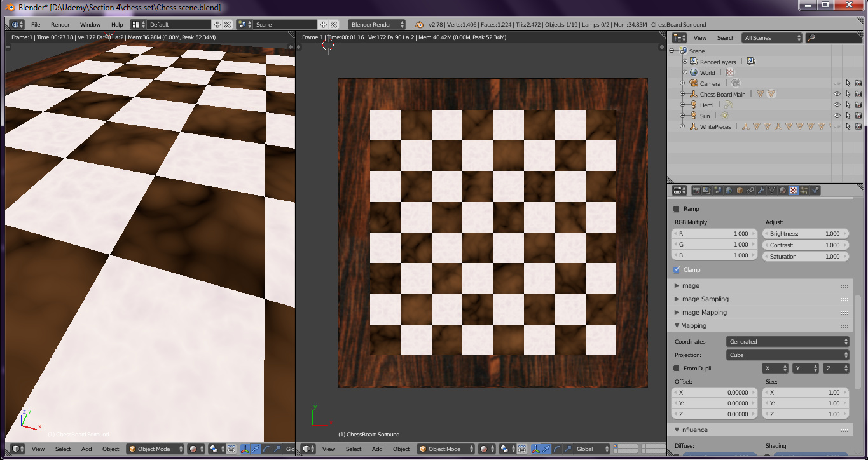This screenshot has height=460, width=868.
Task: Open the Help menu
Action: tap(117, 24)
